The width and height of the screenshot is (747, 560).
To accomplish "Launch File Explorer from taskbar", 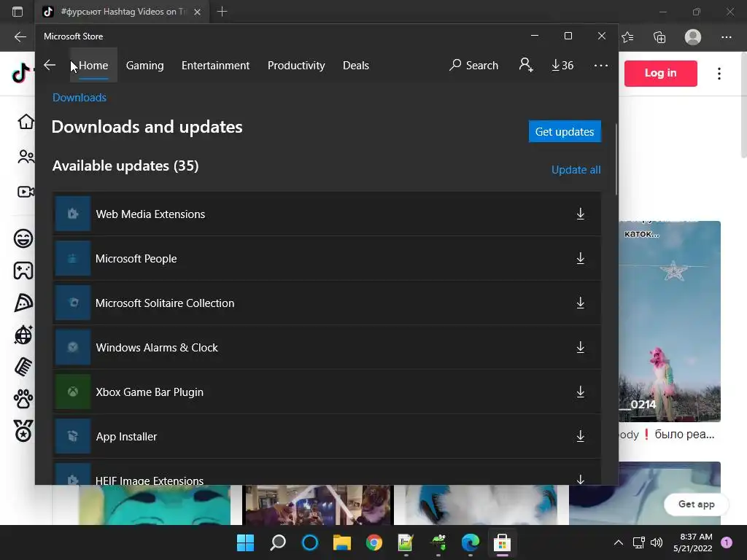I will [342, 542].
